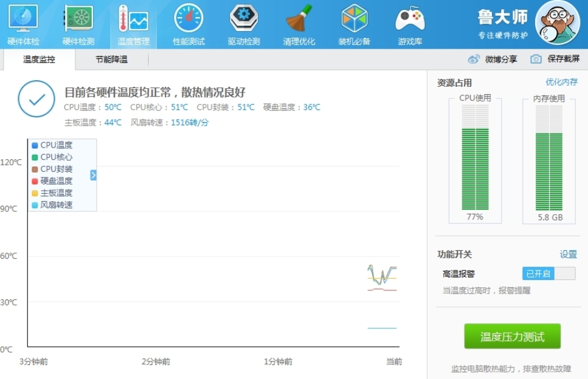This screenshot has width=588, height=379.
Task: Toggle the 高温报警 high temperature alarm switch
Action: click(548, 274)
